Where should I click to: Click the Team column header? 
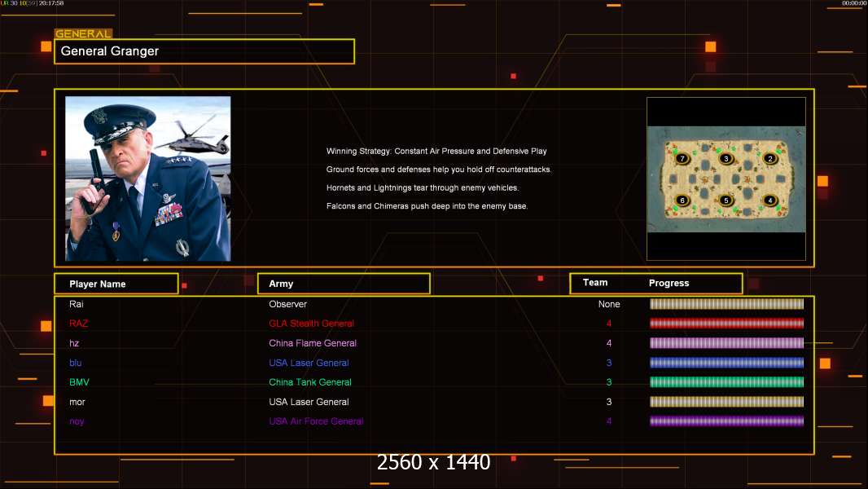(595, 283)
